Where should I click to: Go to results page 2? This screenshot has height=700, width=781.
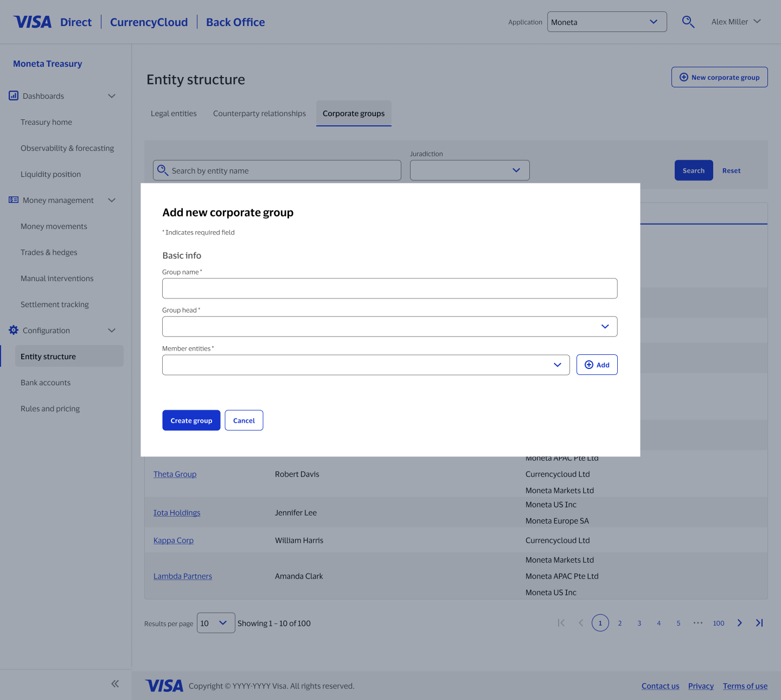point(620,623)
